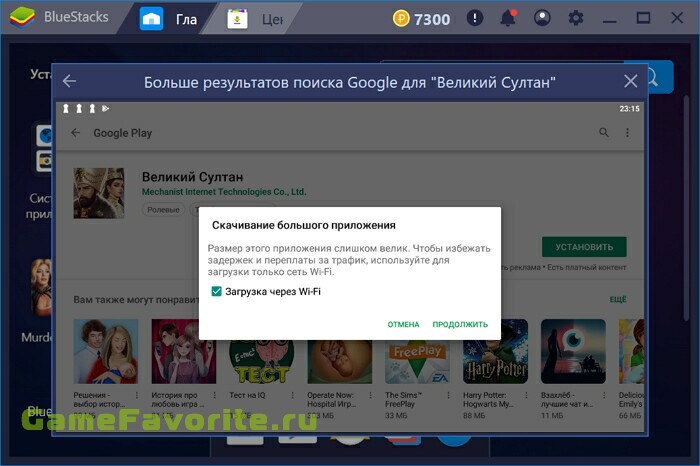
Task: Open options menu for Operate Now: Hospital
Action: (x=371, y=395)
